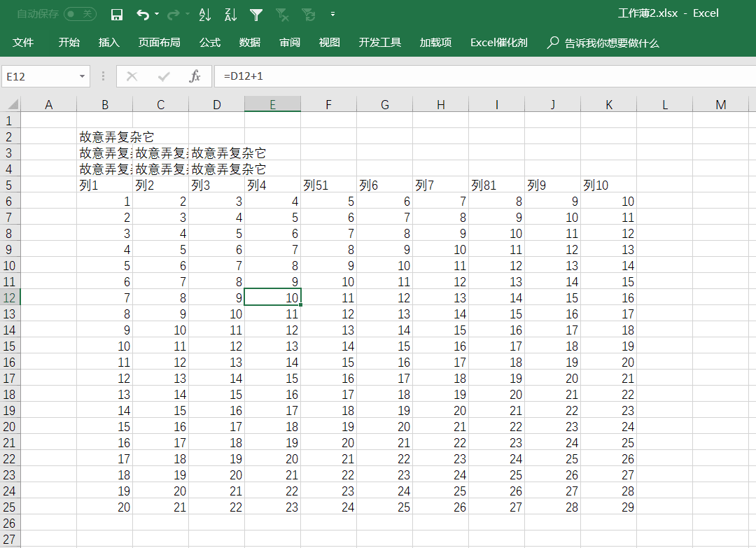Viewport: 756px width, 548px height.
Task: Sort descending with the Z-A icon
Action: tap(230, 15)
